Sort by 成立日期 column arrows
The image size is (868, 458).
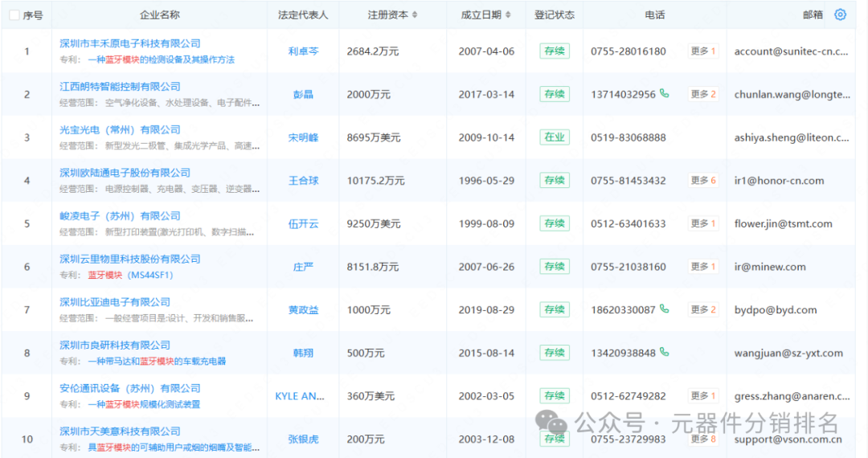click(x=508, y=15)
